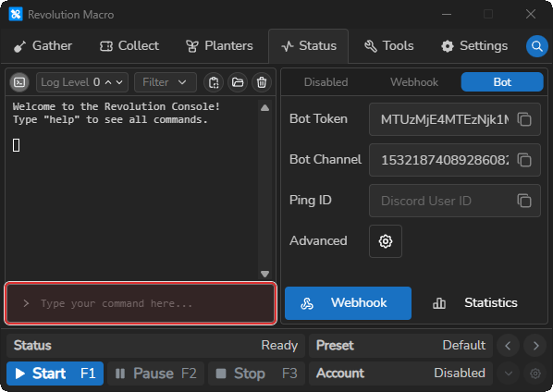Open the Tools tab
The image size is (553, 392).
[x=389, y=46]
